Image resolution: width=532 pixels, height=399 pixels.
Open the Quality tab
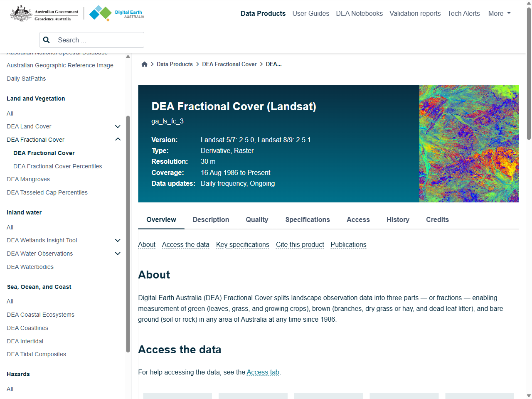pos(257,219)
